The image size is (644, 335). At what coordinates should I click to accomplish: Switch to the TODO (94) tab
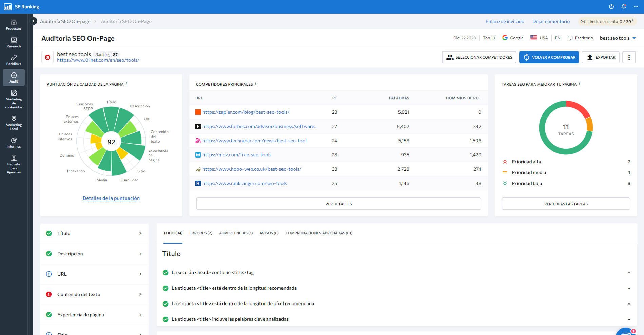coord(173,233)
